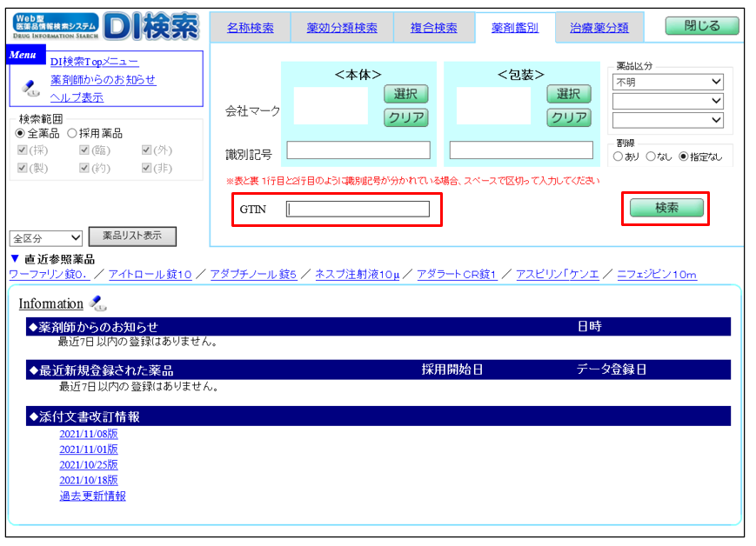Screen dimensions: 756x546
Task: Set 割線 option to あり
Action: (618, 156)
